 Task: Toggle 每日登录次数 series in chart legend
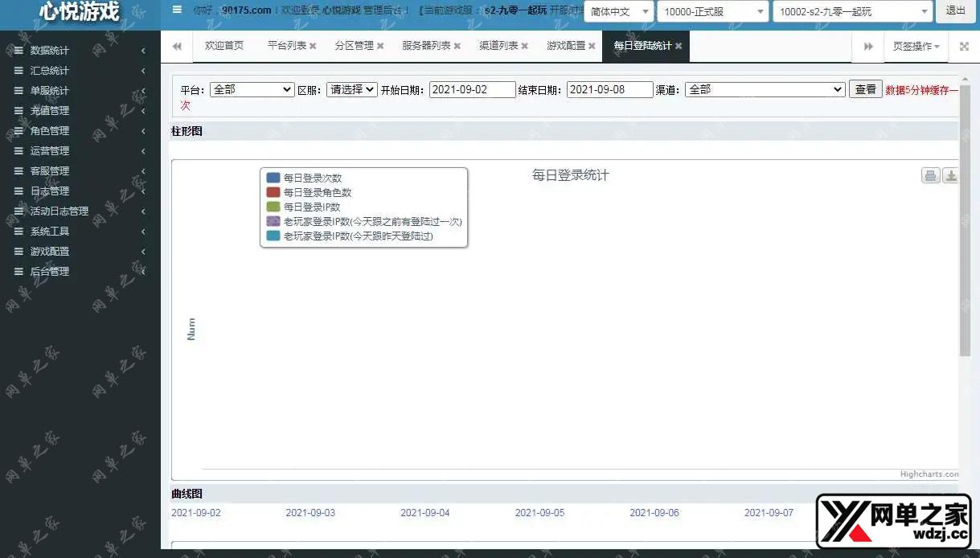click(305, 178)
